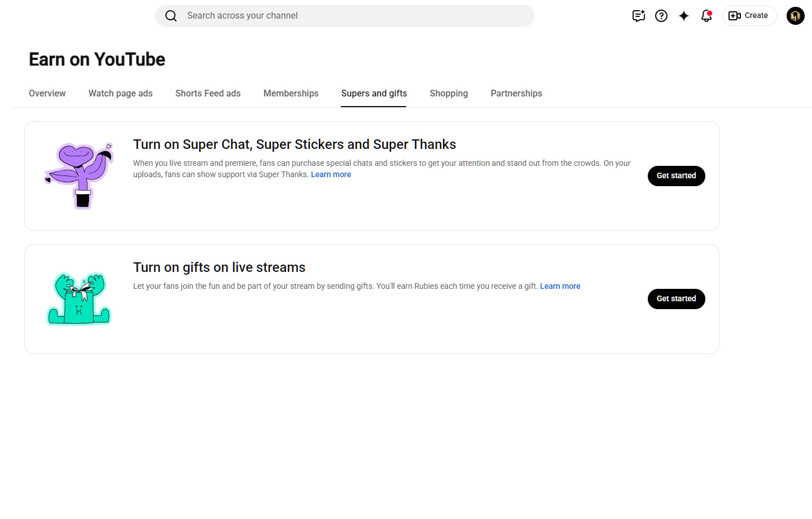Open Learn more link about Super Thanks
Image resolution: width=812 pixels, height=519 pixels.
pyautogui.click(x=331, y=175)
